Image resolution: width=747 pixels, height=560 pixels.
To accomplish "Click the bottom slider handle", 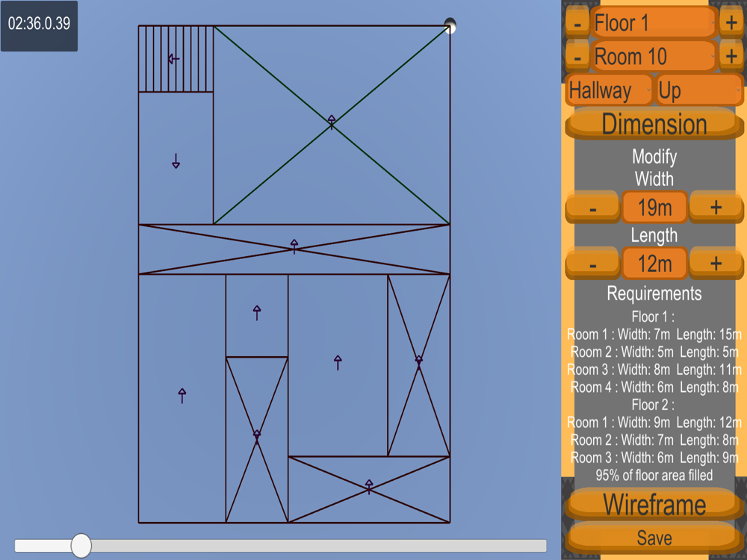I will point(81,545).
